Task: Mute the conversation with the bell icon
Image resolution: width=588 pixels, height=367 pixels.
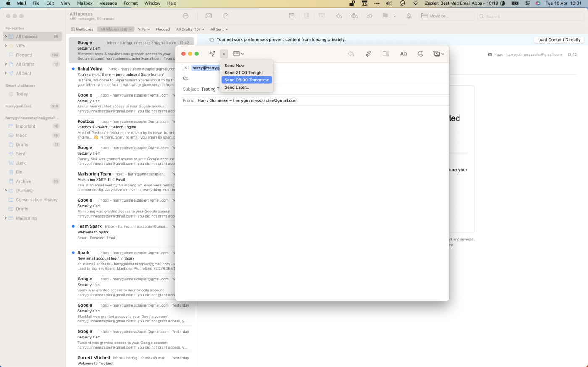Action: (x=408, y=16)
